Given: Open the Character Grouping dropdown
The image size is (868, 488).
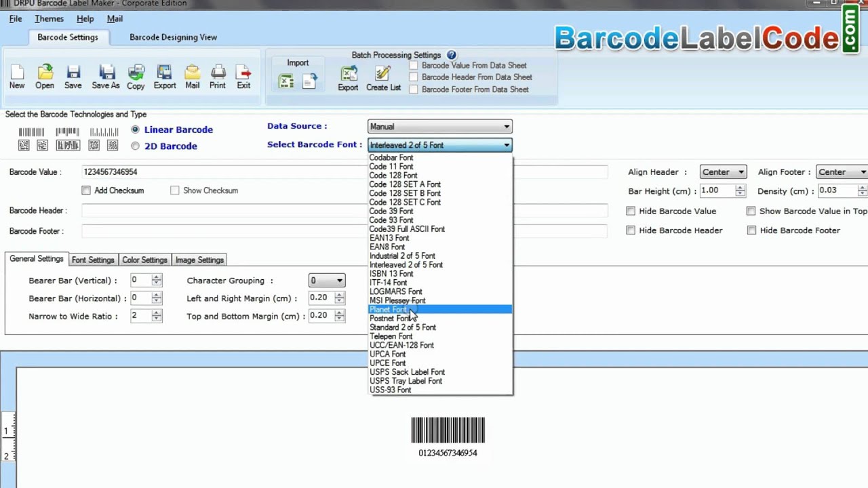Looking at the screenshot, I should click(327, 281).
